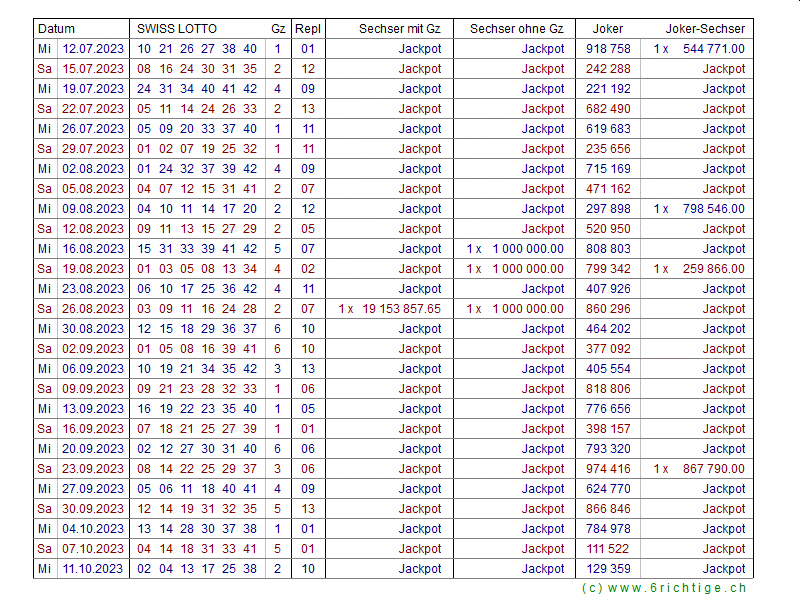
Task: Click Joker number 129 359
Action: point(608,569)
